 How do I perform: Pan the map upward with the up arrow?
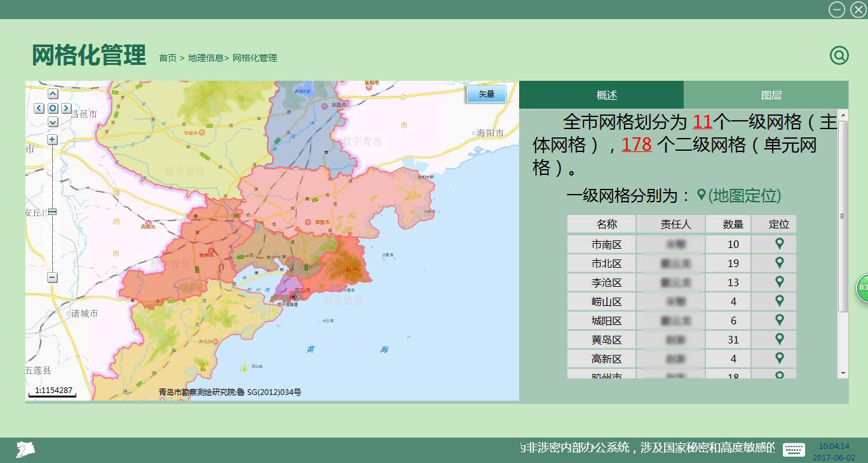click(53, 95)
